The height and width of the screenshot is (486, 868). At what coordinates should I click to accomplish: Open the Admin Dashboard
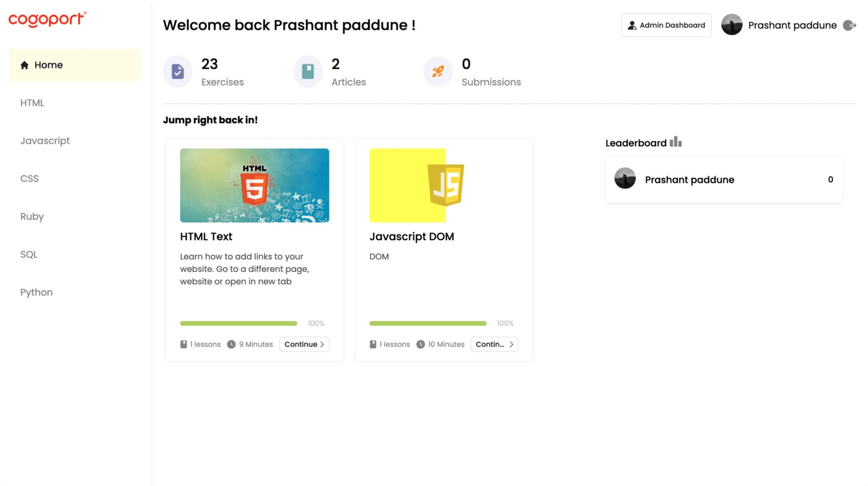(x=666, y=25)
